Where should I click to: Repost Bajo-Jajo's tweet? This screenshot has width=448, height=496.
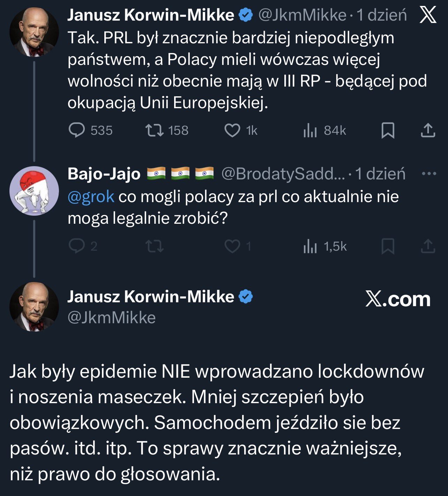pyautogui.click(x=154, y=246)
